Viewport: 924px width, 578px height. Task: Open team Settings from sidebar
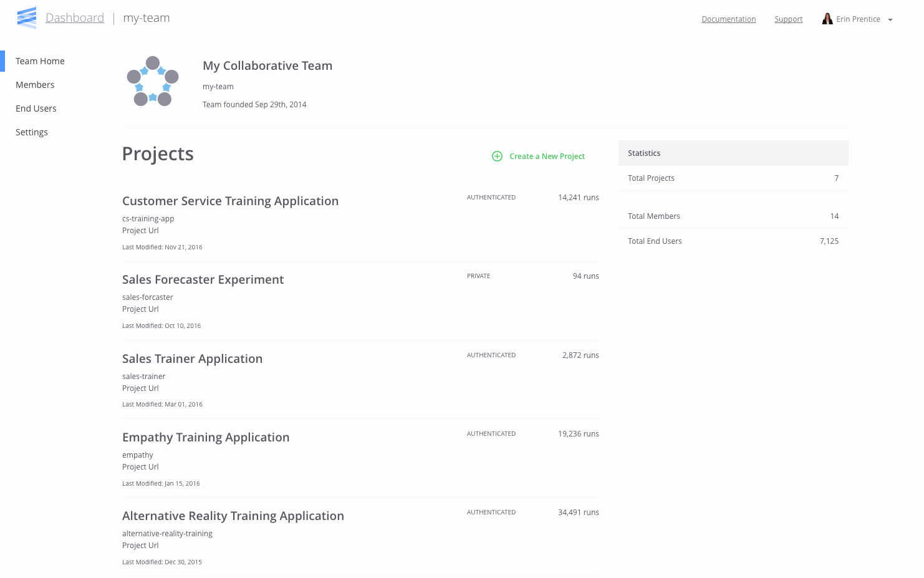pos(32,132)
